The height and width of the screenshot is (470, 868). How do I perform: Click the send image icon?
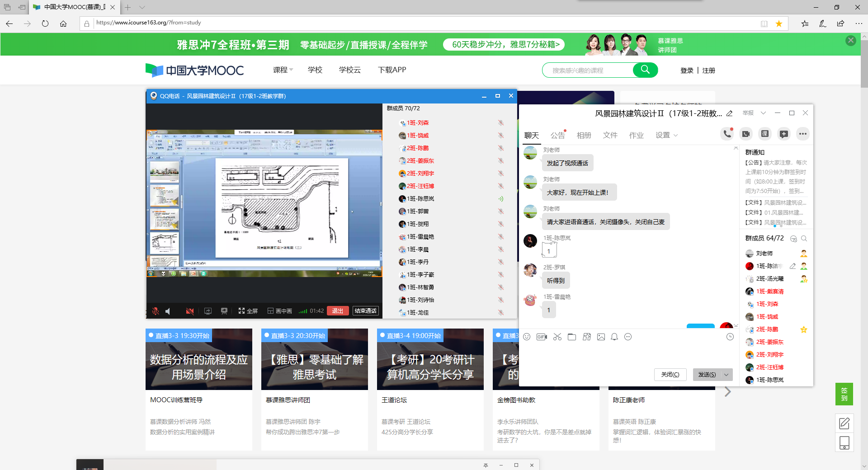pyautogui.click(x=601, y=337)
